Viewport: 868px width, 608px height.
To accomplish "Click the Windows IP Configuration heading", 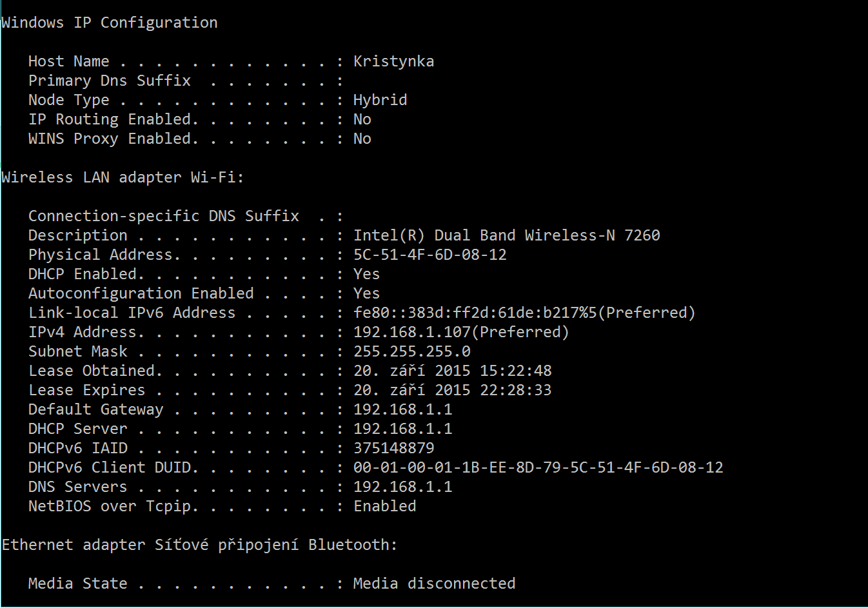I will 110,23.
